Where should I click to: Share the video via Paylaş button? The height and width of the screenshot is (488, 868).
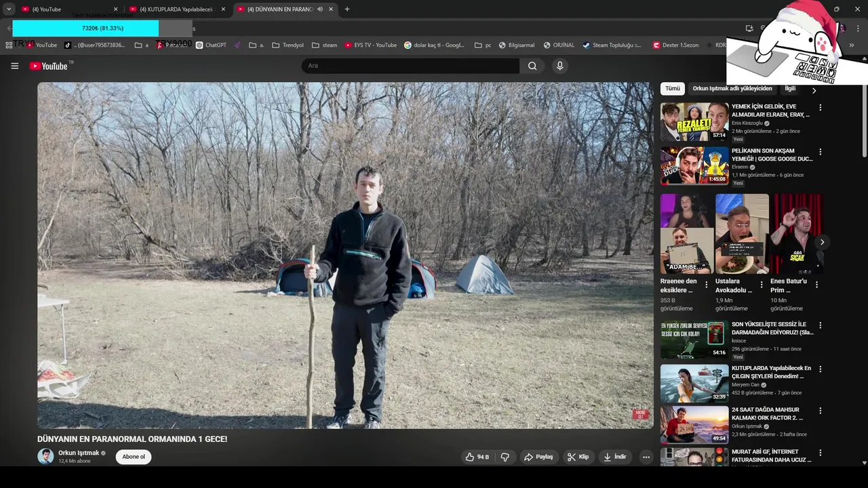tap(538, 457)
